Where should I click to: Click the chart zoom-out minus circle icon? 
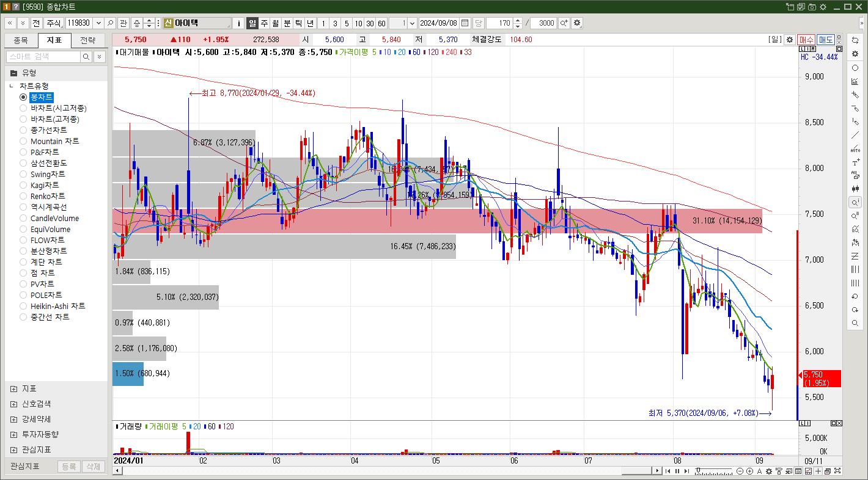740,471
